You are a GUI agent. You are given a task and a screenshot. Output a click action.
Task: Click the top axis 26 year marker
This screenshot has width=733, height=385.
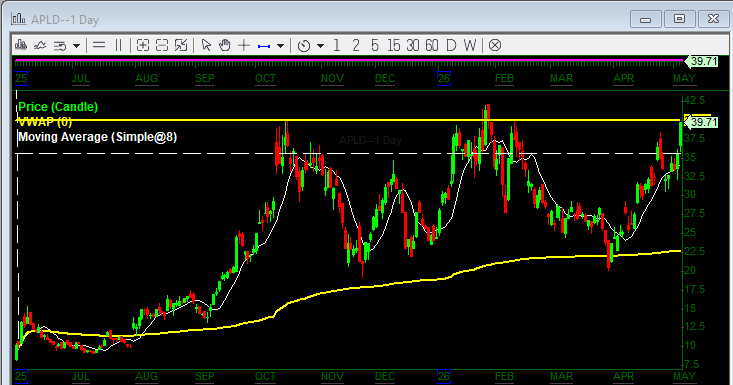444,78
